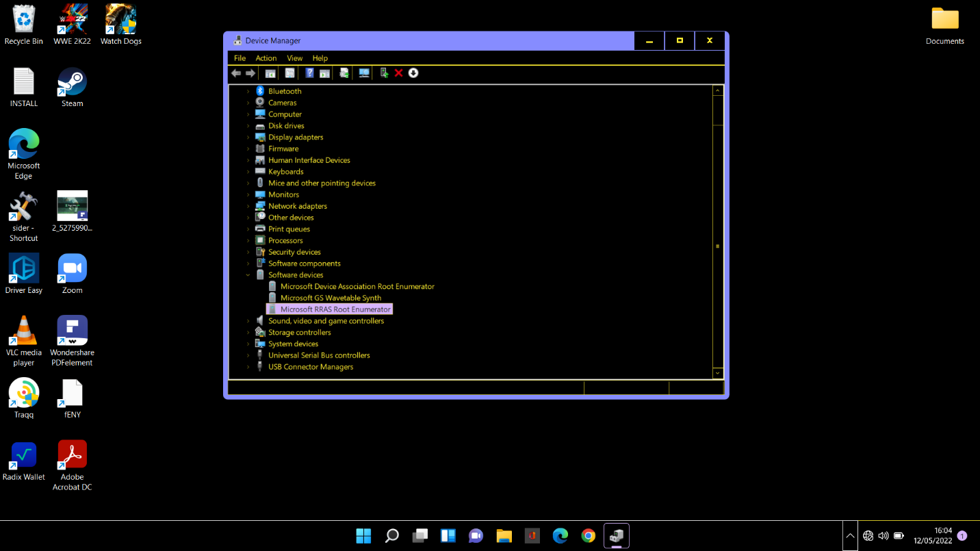Select the Traqq desktop icon

pos(24,398)
